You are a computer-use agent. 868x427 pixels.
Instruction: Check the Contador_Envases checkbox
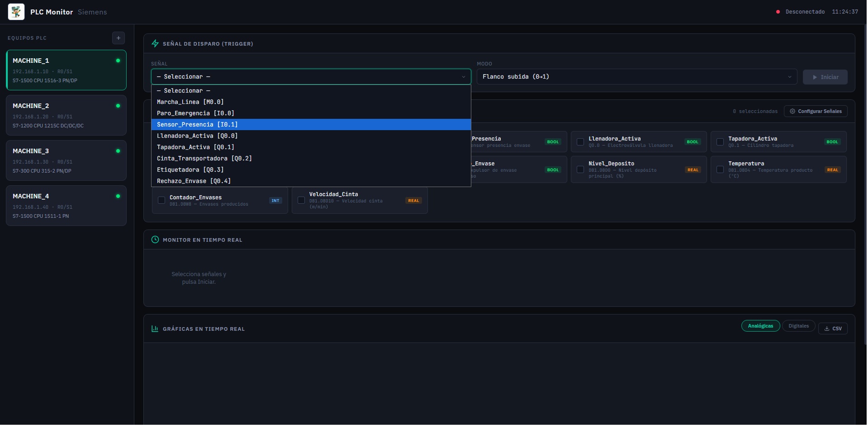(x=161, y=200)
